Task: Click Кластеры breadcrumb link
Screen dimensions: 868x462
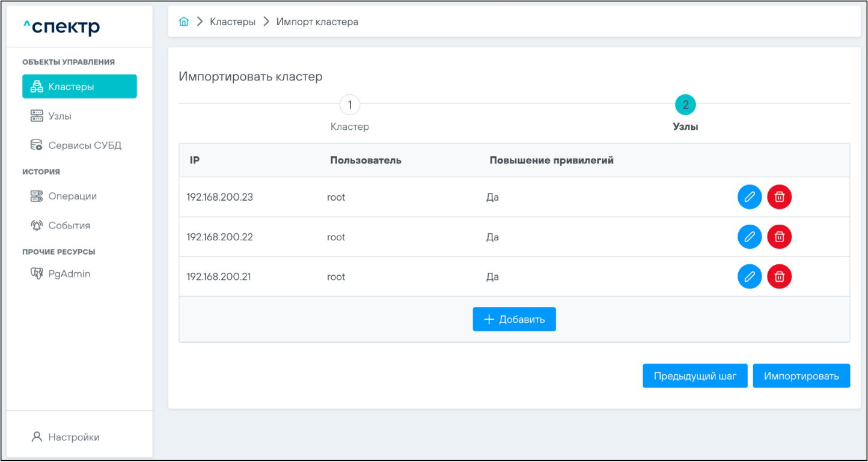Action: pos(232,22)
